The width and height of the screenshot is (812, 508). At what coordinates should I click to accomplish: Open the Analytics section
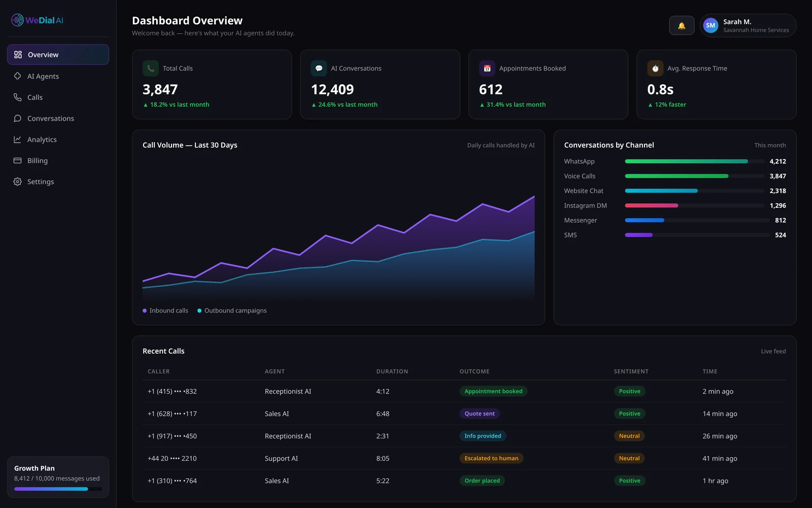coord(58,139)
